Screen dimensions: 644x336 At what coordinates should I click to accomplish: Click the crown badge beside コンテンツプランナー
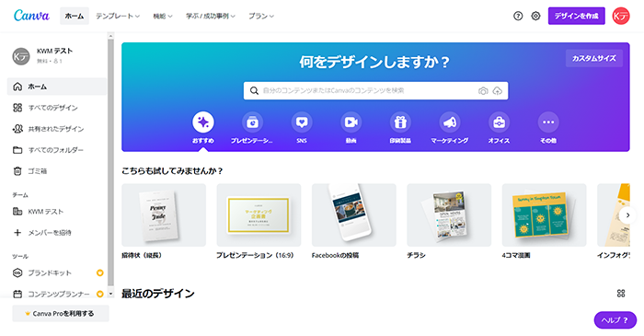click(x=99, y=294)
